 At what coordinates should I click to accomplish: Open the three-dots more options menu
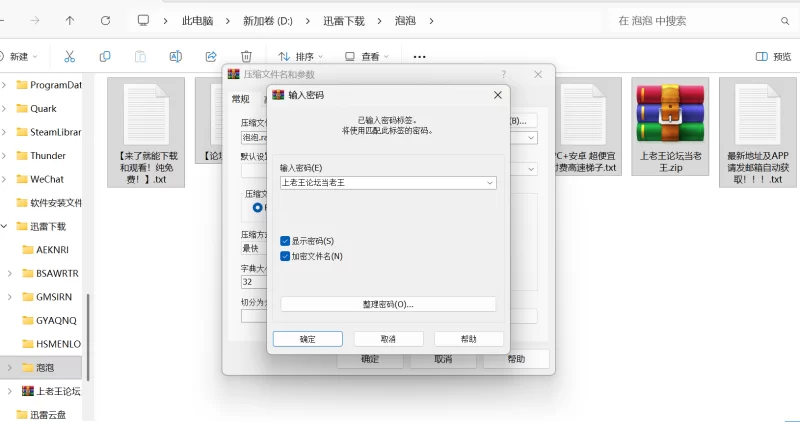[420, 57]
